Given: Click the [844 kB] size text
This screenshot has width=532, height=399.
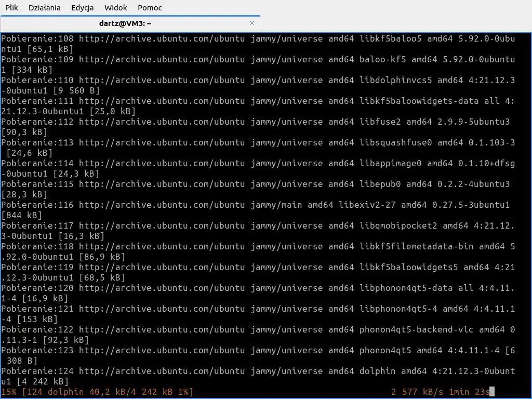Looking at the screenshot, I should (x=22, y=215).
